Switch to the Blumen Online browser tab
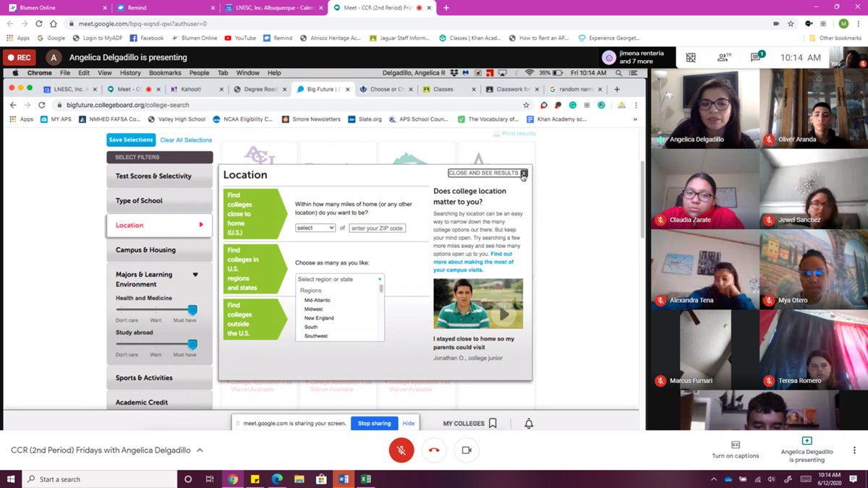Viewport: 868px width, 488px height. tap(58, 8)
